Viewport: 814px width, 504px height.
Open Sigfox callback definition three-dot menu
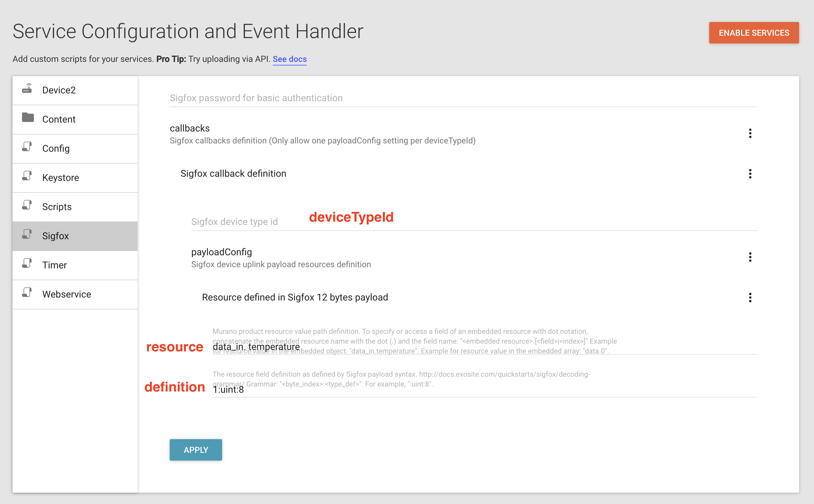(x=750, y=174)
